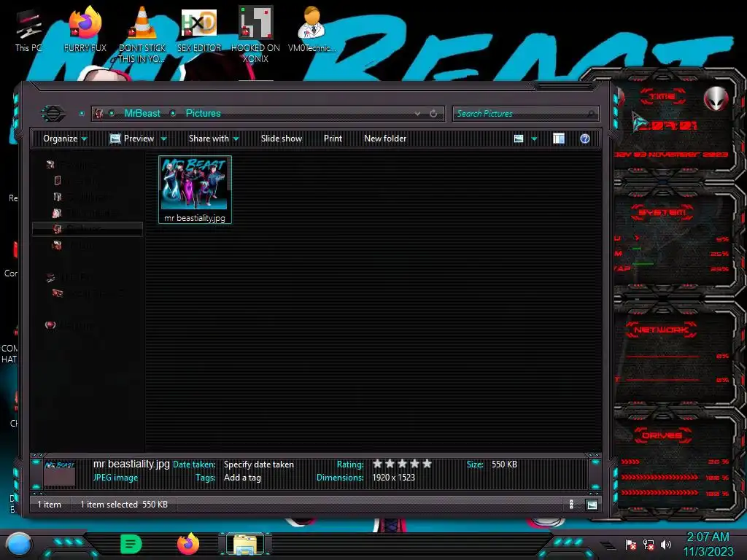Image resolution: width=747 pixels, height=560 pixels.
Task: Select the mr beastiality.jpg thumbnail
Action: (195, 189)
